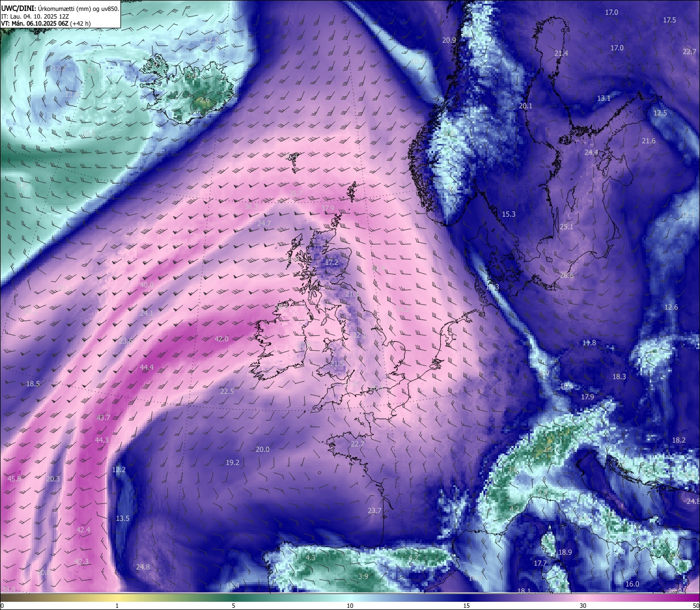This screenshot has width=700, height=610.
Task: Click the 20.9 value off the Norwegian coast
Action: point(449,40)
